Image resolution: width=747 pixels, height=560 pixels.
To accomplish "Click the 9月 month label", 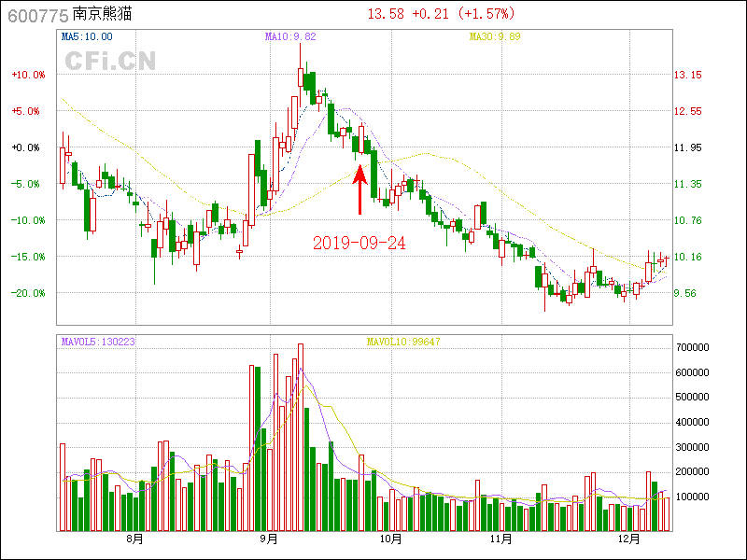I will coord(269,539).
